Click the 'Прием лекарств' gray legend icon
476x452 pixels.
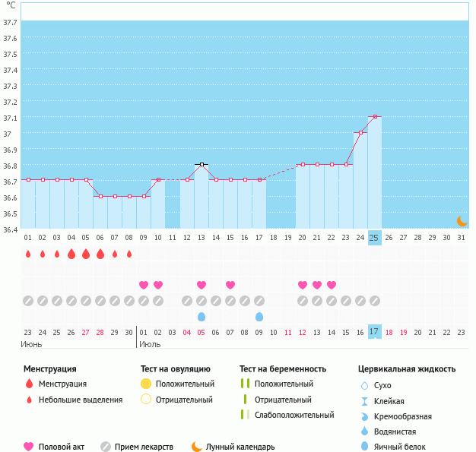click(105, 447)
